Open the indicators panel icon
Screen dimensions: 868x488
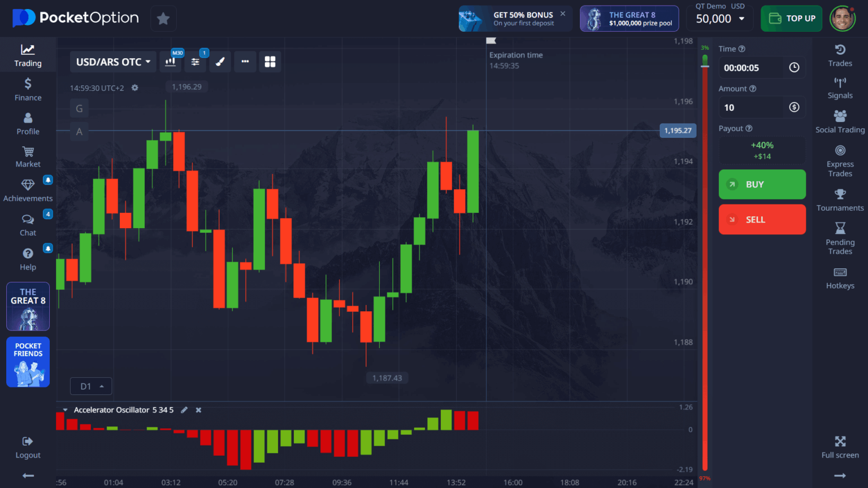click(x=195, y=62)
